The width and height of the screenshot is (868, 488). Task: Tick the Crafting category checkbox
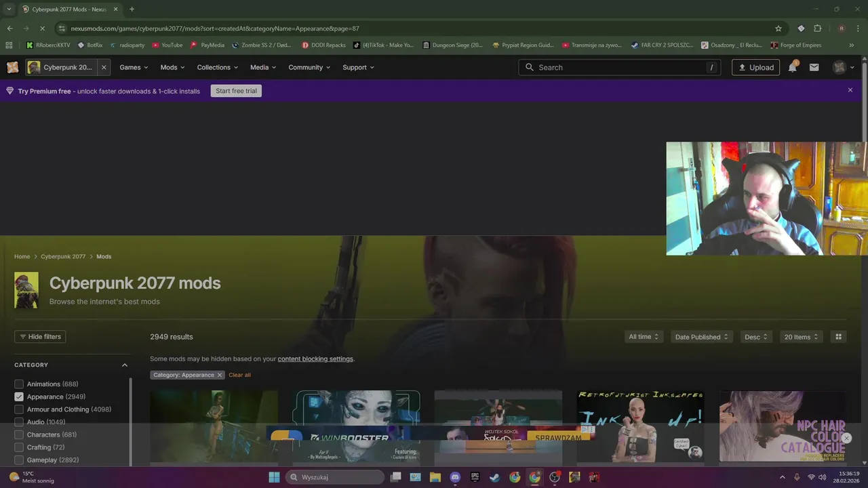19,447
